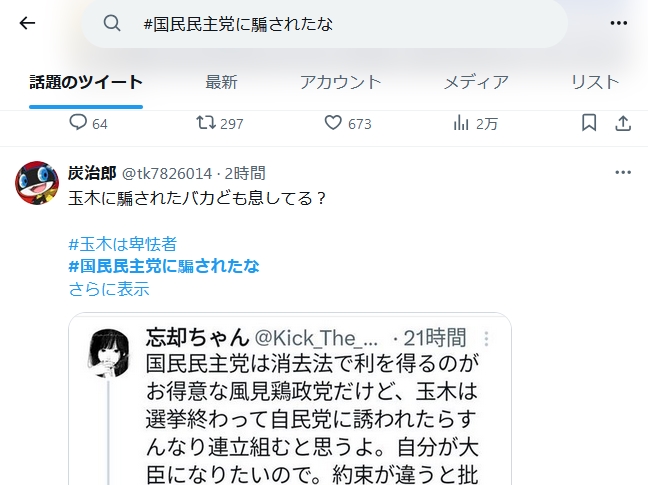Click the reply icon with 64 replies
Screen dimensions: 648x485
(x=78, y=123)
